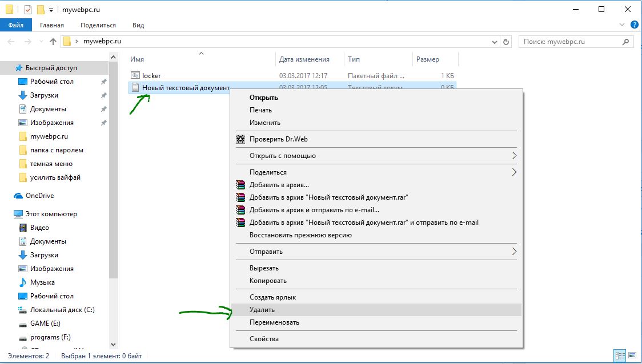Select Этот компьютер in navigation pane
This screenshot has height=364, width=642.
[x=51, y=213]
